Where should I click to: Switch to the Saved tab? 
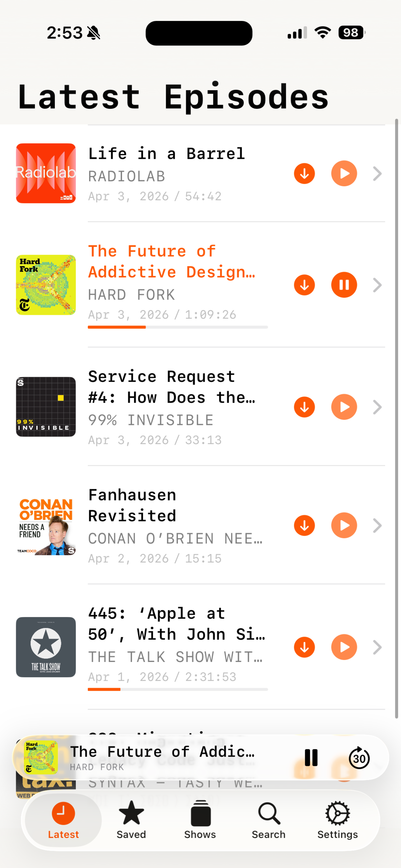click(x=131, y=820)
